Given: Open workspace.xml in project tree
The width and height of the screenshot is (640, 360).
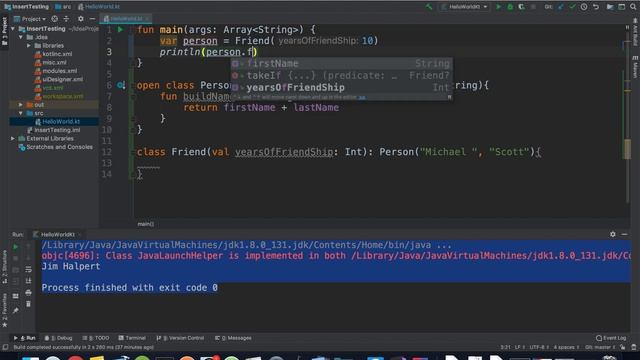Looking at the screenshot, I should click(x=59, y=96).
